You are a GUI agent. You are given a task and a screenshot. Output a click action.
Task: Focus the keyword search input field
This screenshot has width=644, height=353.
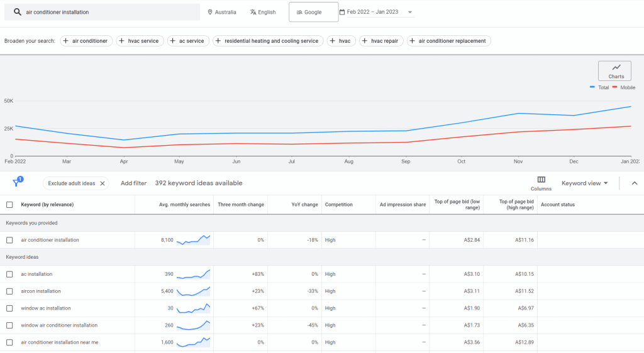(102, 12)
